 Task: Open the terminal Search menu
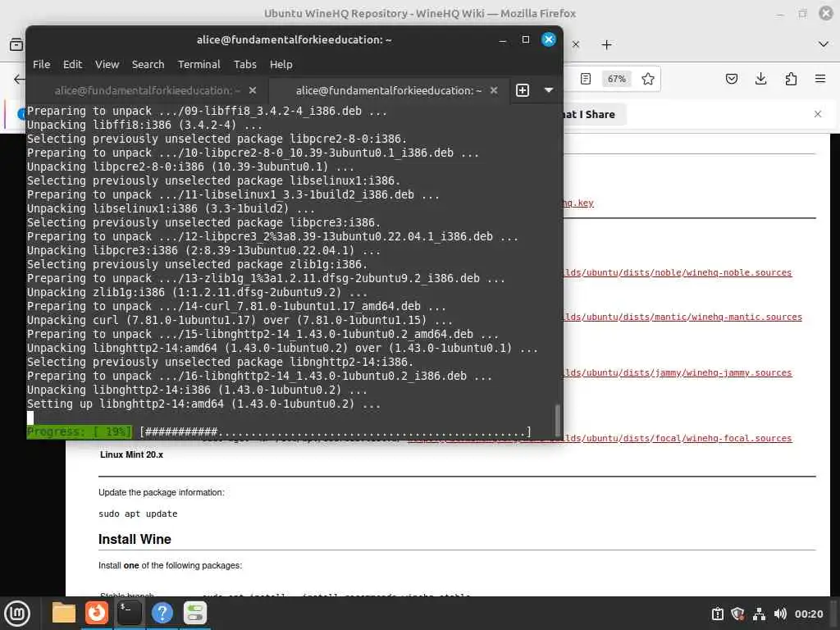[x=148, y=64]
